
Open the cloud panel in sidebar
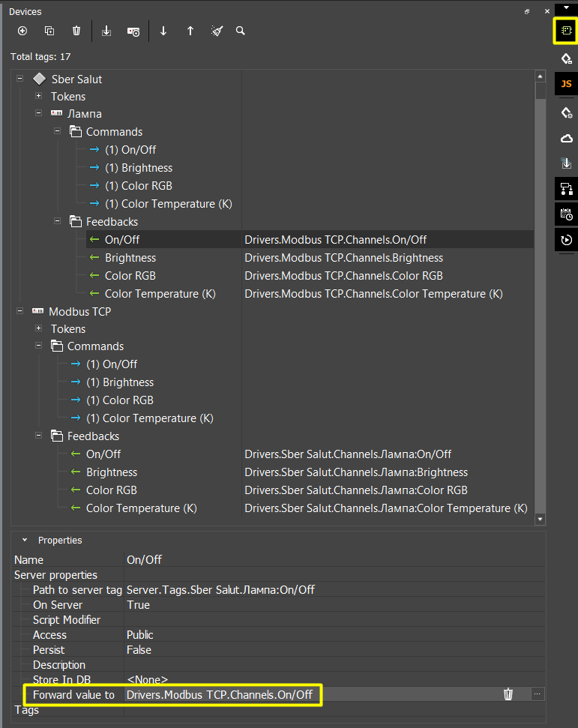pyautogui.click(x=566, y=138)
